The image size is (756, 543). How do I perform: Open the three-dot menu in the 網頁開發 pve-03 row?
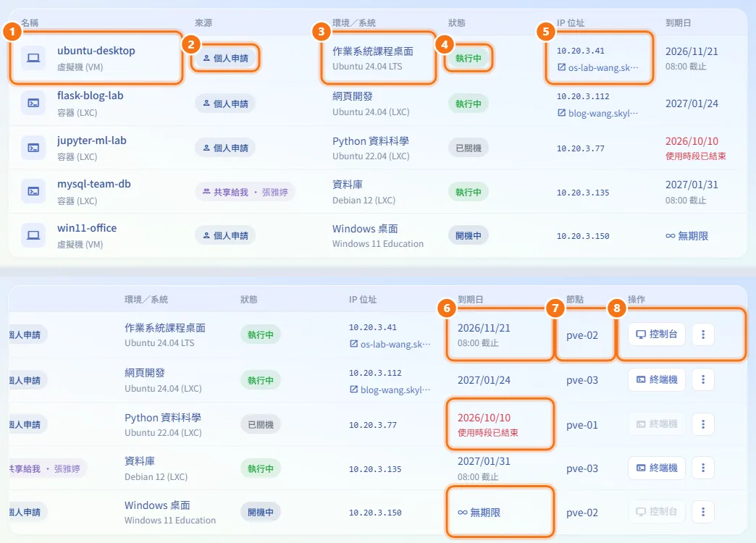click(x=703, y=379)
